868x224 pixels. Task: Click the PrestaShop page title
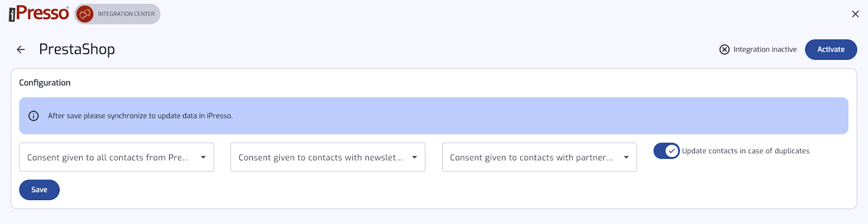[x=77, y=49]
